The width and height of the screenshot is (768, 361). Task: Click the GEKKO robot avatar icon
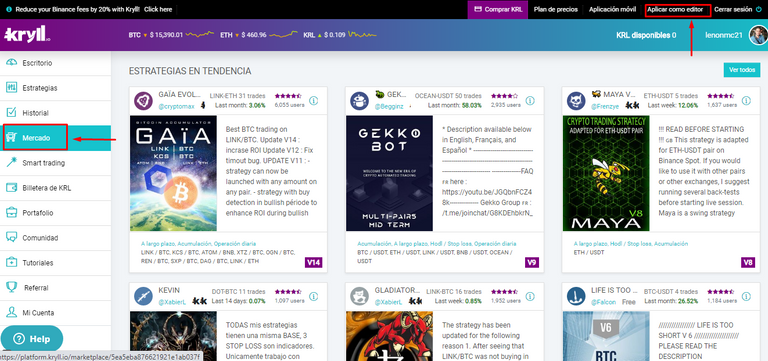click(360, 101)
